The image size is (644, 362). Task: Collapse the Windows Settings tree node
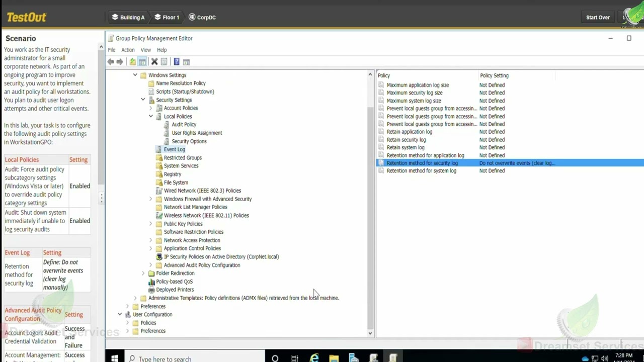pyautogui.click(x=135, y=75)
